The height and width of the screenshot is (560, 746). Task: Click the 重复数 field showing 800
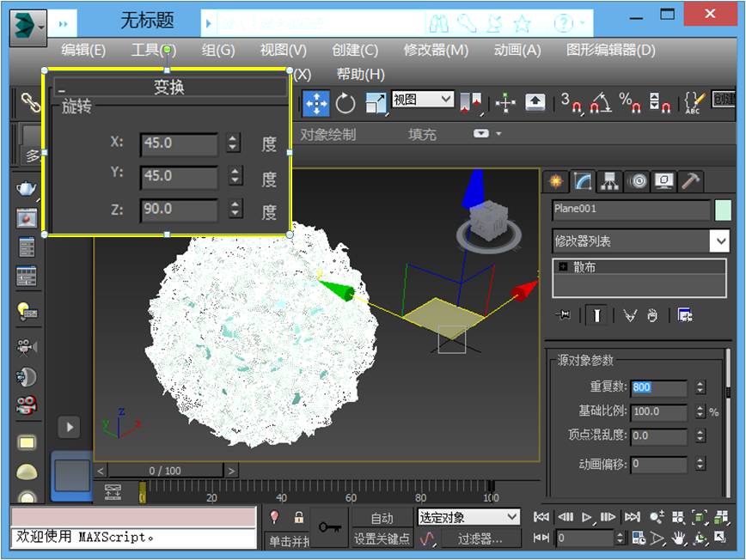(x=659, y=387)
